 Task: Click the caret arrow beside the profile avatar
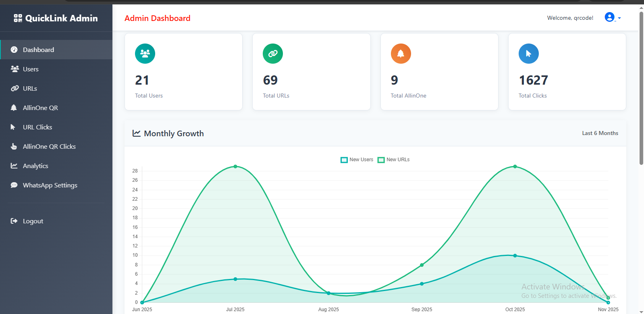point(619,18)
